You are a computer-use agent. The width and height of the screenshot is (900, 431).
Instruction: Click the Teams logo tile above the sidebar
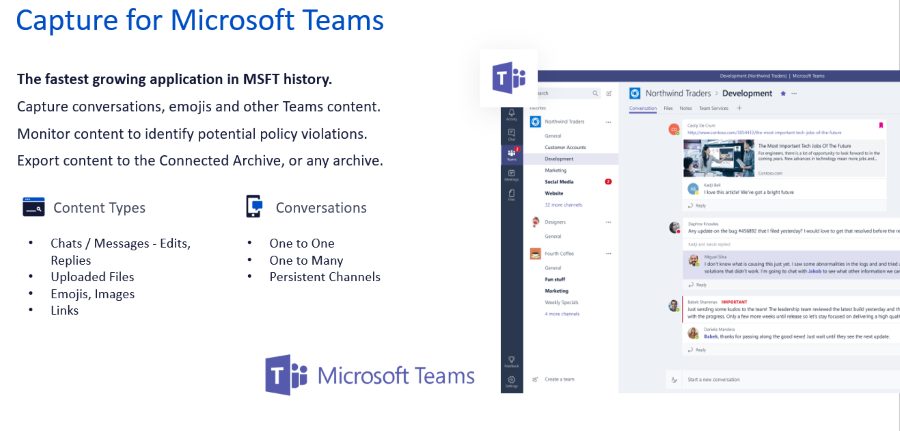pyautogui.click(x=509, y=77)
